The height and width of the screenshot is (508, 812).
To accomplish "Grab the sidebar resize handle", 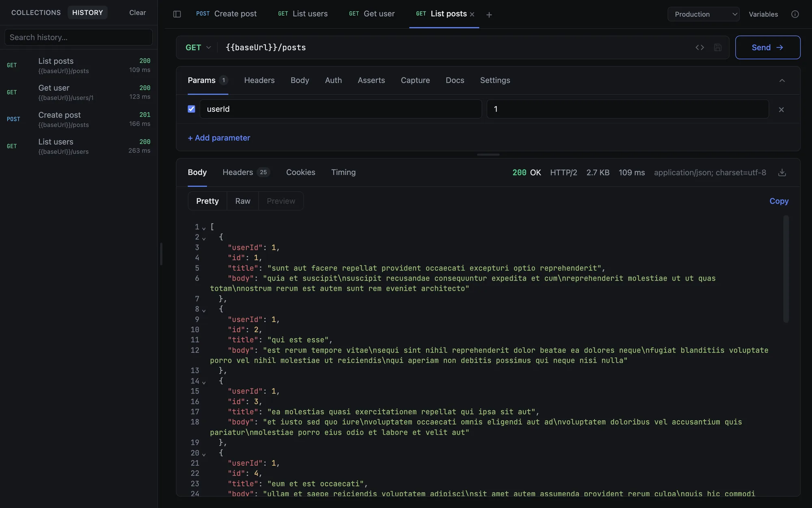I will point(161,254).
